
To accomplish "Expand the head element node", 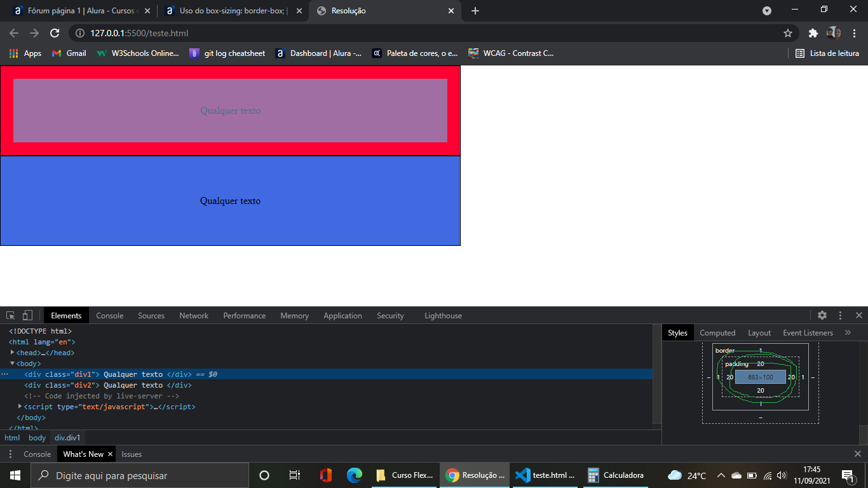I will [x=13, y=353].
